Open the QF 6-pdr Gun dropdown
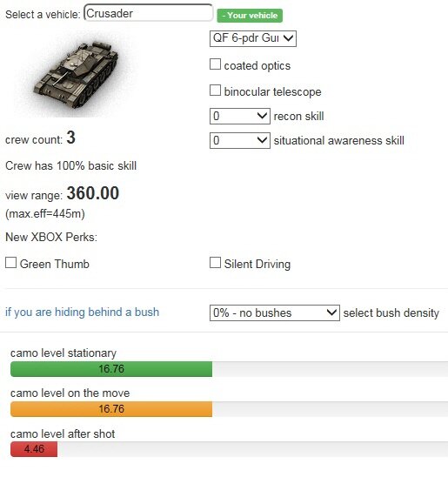 click(253, 38)
